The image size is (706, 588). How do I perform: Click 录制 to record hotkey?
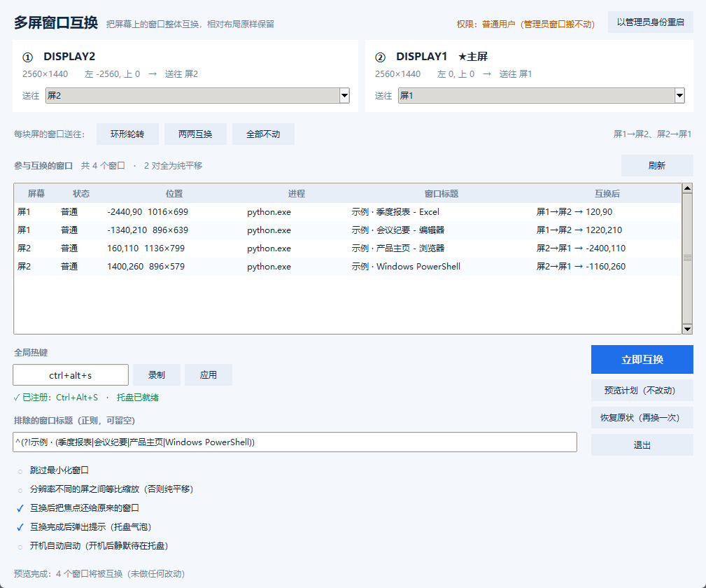[x=157, y=375]
